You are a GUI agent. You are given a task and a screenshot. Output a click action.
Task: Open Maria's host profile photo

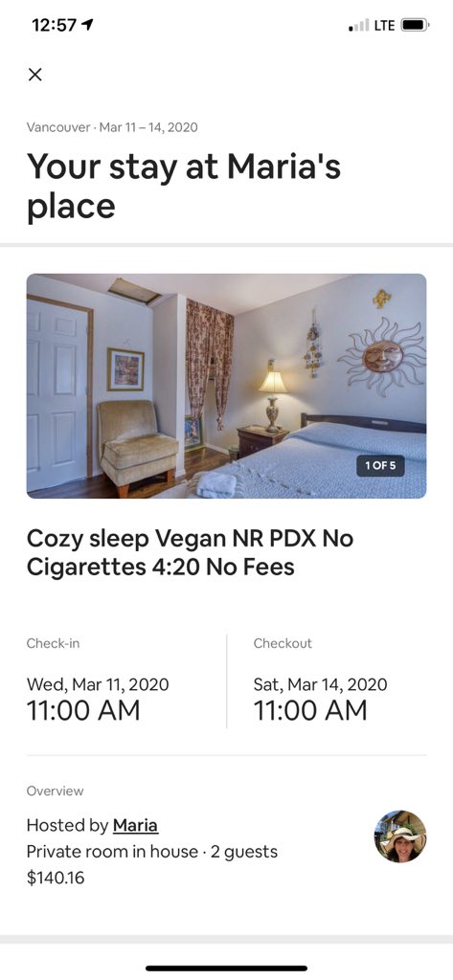click(x=400, y=836)
